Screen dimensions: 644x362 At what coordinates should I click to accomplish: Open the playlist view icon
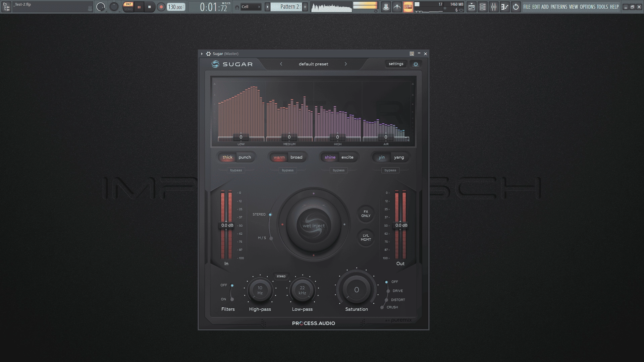(x=472, y=7)
